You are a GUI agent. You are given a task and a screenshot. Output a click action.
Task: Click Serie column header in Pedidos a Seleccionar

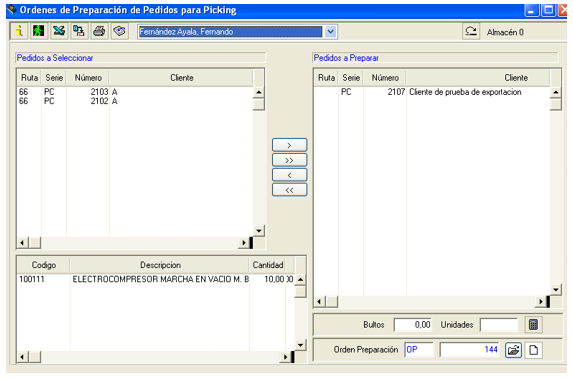point(54,78)
